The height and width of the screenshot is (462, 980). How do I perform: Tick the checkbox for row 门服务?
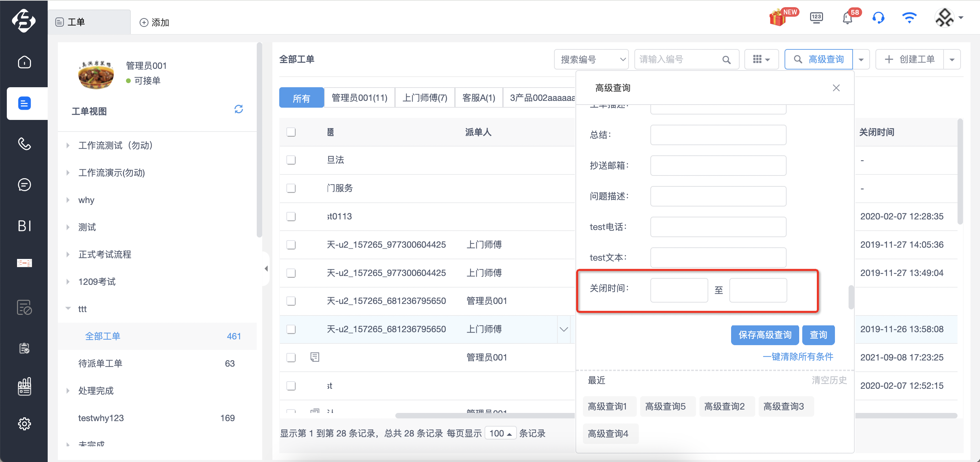291,188
